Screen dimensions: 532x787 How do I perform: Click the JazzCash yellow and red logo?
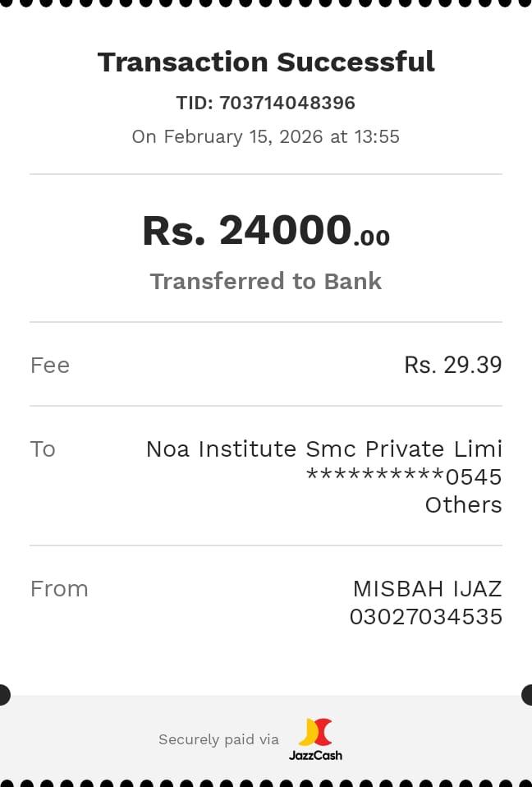click(x=315, y=732)
